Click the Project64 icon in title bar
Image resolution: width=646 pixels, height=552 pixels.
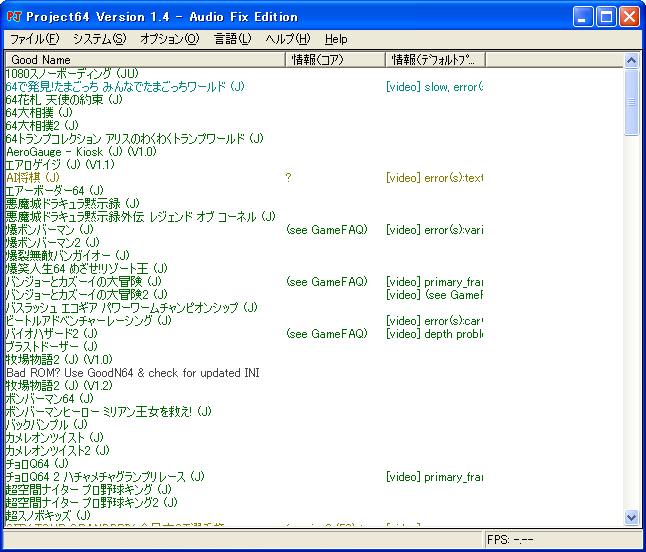click(14, 16)
